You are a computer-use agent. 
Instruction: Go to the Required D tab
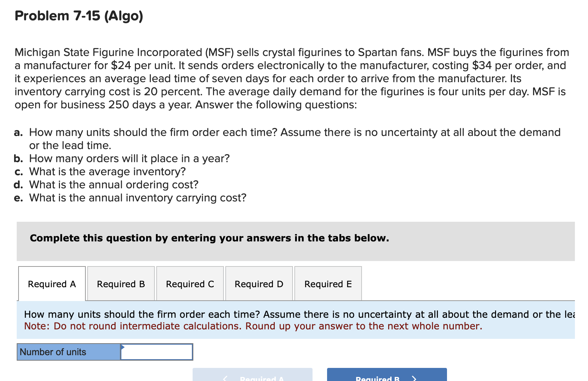(259, 284)
